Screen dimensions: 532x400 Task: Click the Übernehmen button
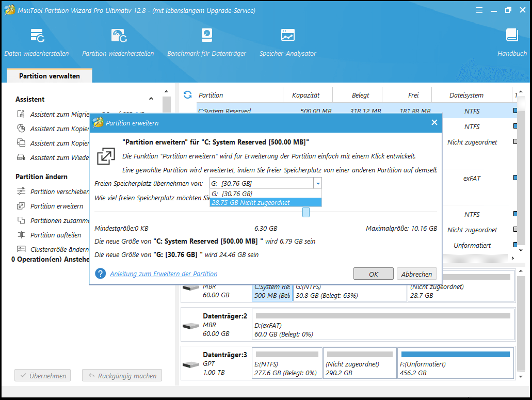pyautogui.click(x=42, y=376)
